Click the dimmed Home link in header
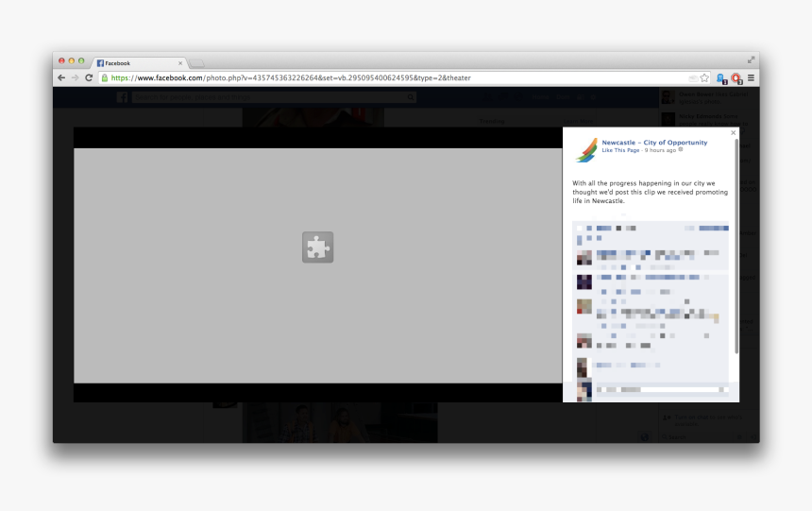812x511 pixels. (540, 97)
